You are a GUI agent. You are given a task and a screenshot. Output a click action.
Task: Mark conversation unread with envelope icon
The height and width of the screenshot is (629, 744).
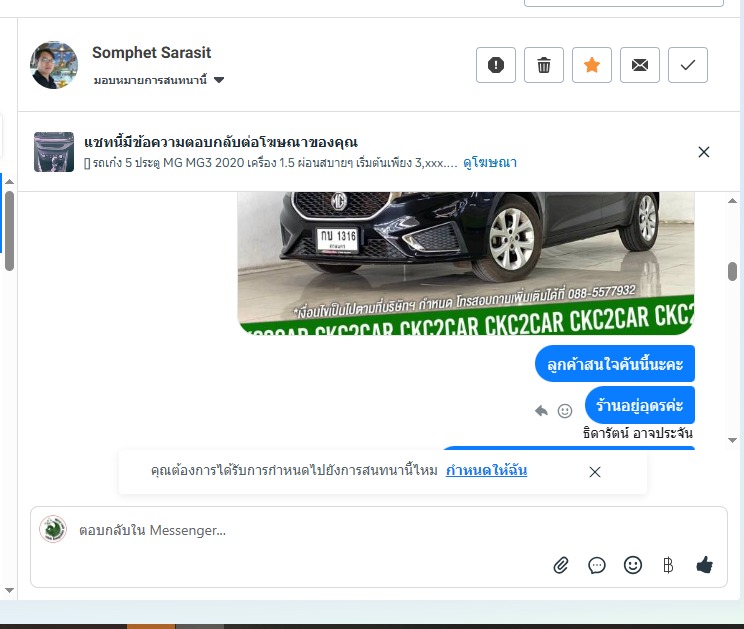pyautogui.click(x=640, y=65)
